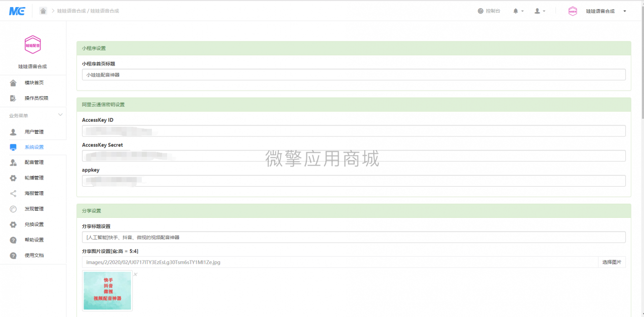Click the pink hexagon app icon in header
Viewport: 644px width, 317px height.
coord(573,11)
